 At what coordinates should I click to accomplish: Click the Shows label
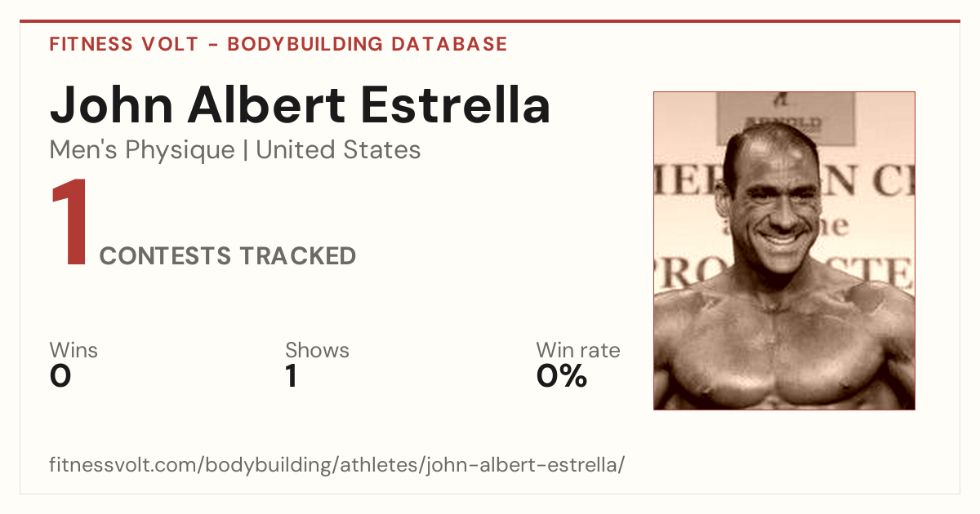point(317,351)
